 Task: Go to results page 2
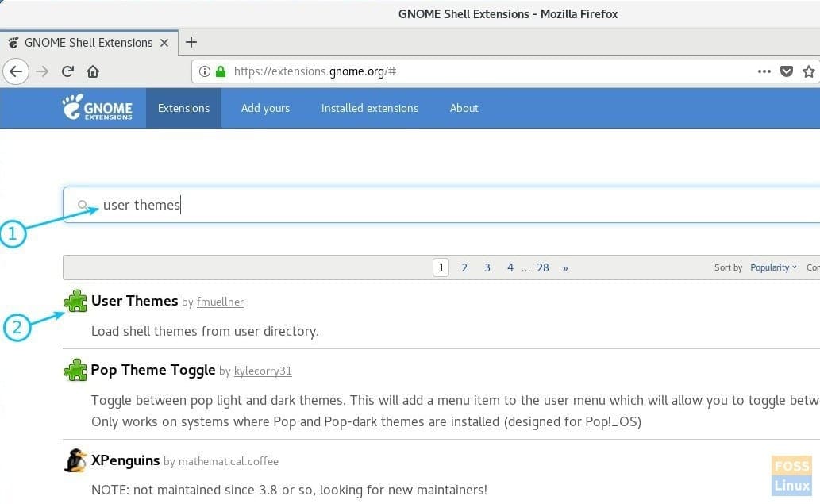[x=464, y=267]
